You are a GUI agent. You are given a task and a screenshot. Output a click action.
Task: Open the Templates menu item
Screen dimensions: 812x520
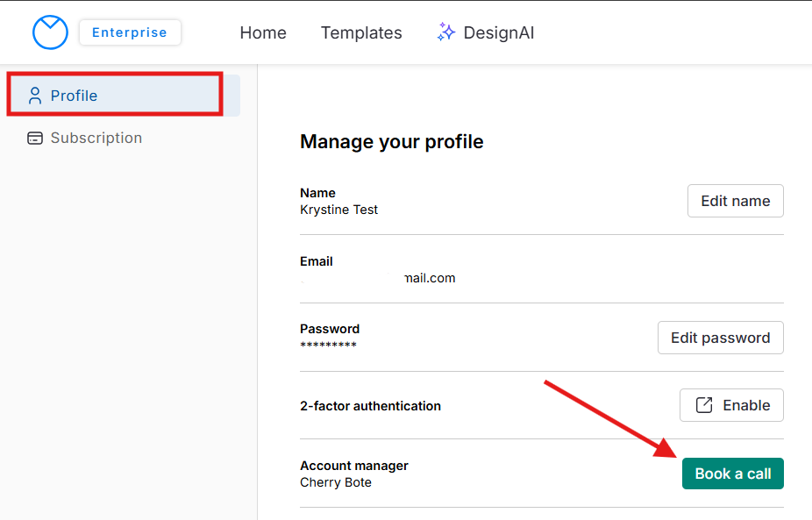pyautogui.click(x=361, y=32)
